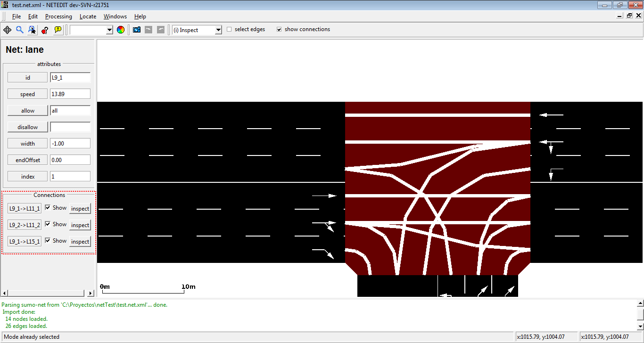
Task: Click the locate-with-cursor toolbar icon
Action: pyautogui.click(x=32, y=30)
